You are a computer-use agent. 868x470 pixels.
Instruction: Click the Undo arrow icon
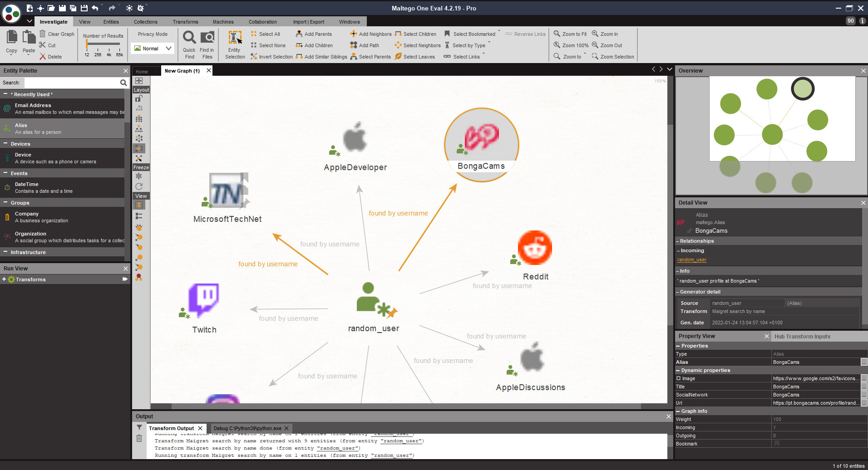(95, 8)
